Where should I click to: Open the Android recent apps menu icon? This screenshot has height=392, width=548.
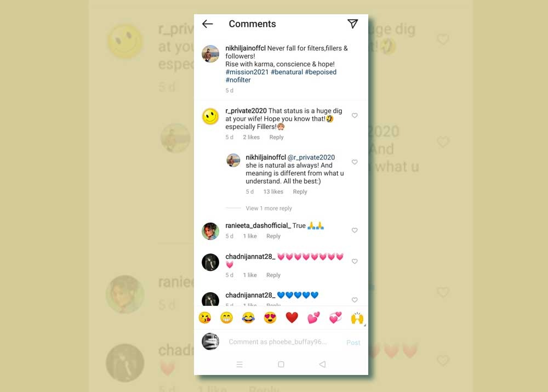point(239,365)
